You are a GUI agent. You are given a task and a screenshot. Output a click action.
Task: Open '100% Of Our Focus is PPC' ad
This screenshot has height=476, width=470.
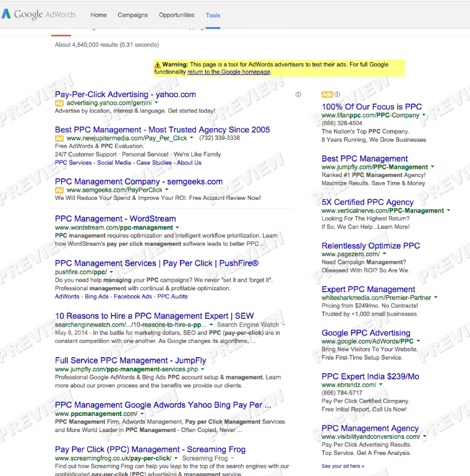coord(372,107)
